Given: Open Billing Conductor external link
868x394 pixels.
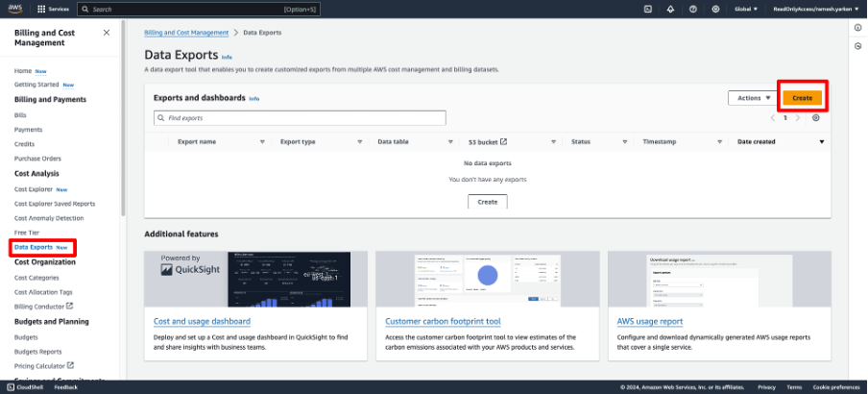Looking at the screenshot, I should 70,306.
